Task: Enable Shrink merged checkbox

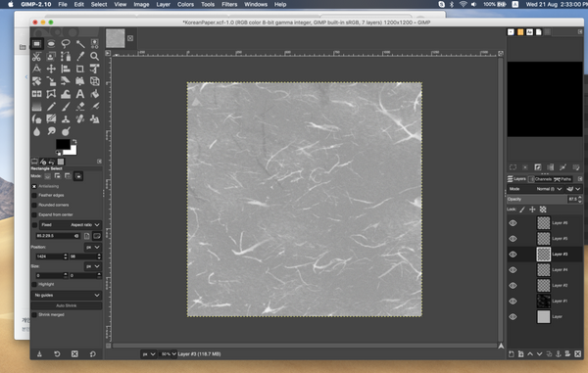Action: 34,315
